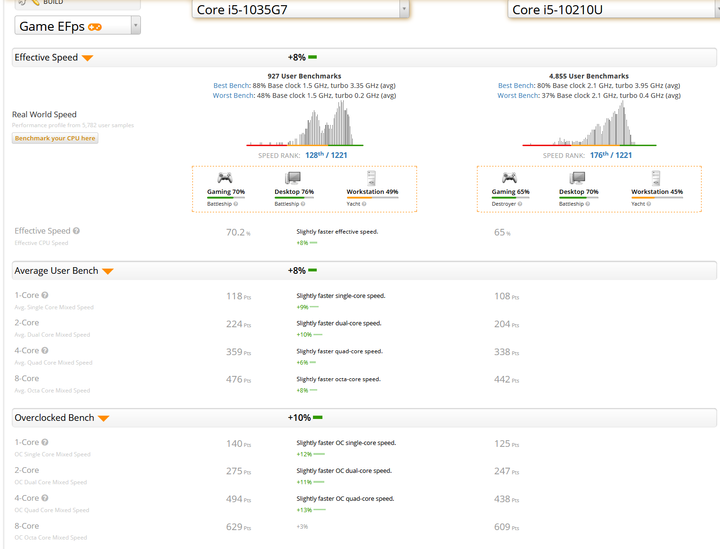Click the Desktop 76% monitor icon
Viewport: 720px width, 549px height.
[x=293, y=178]
